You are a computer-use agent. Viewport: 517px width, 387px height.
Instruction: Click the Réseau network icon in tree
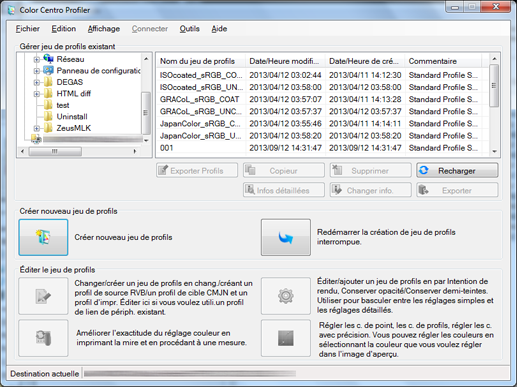48,59
